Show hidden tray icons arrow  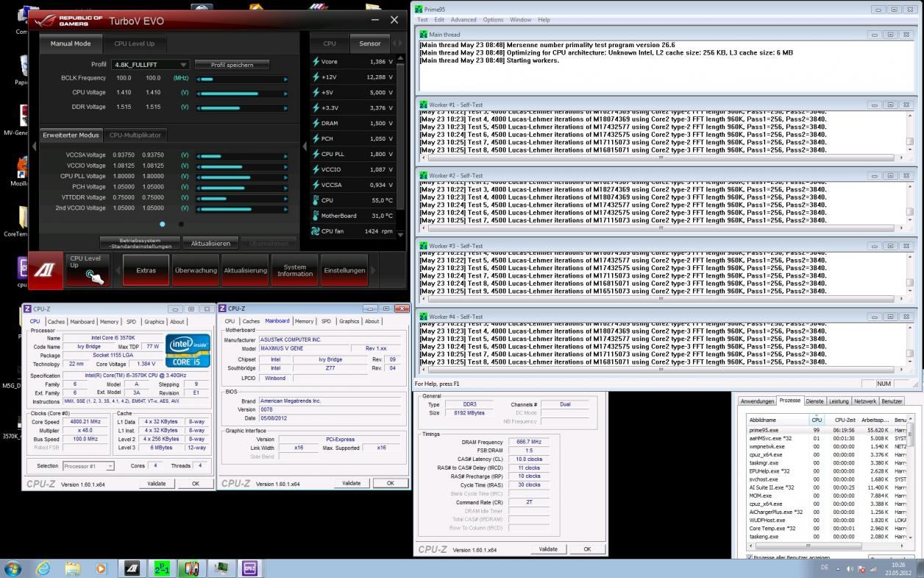pyautogui.click(x=839, y=569)
